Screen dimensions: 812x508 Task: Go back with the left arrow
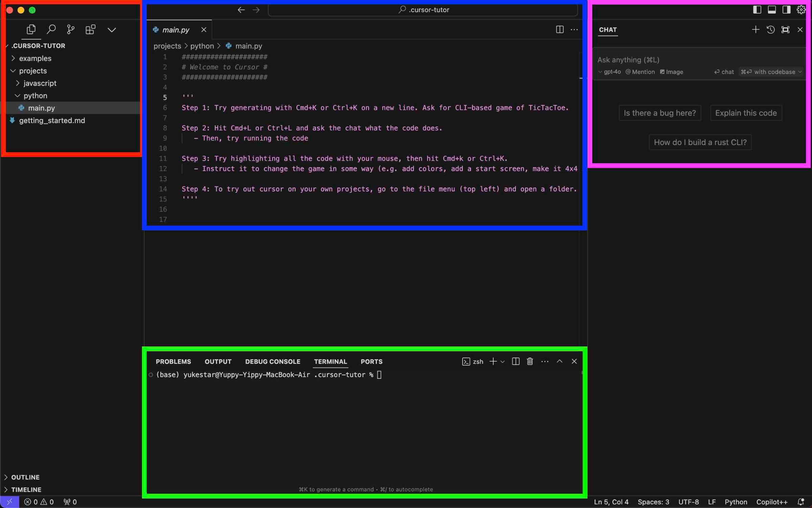click(241, 10)
